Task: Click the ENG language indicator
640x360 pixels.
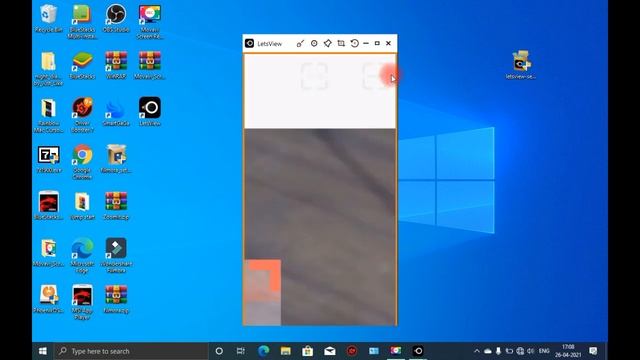Action: pyautogui.click(x=544, y=351)
